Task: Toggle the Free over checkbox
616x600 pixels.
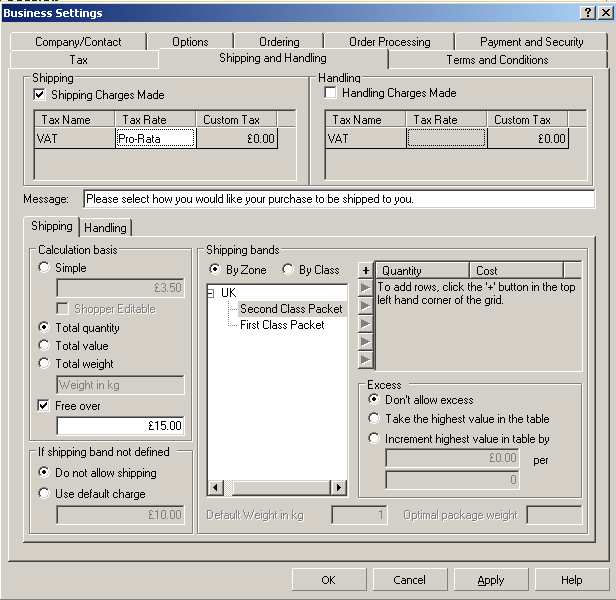Action: (44, 406)
